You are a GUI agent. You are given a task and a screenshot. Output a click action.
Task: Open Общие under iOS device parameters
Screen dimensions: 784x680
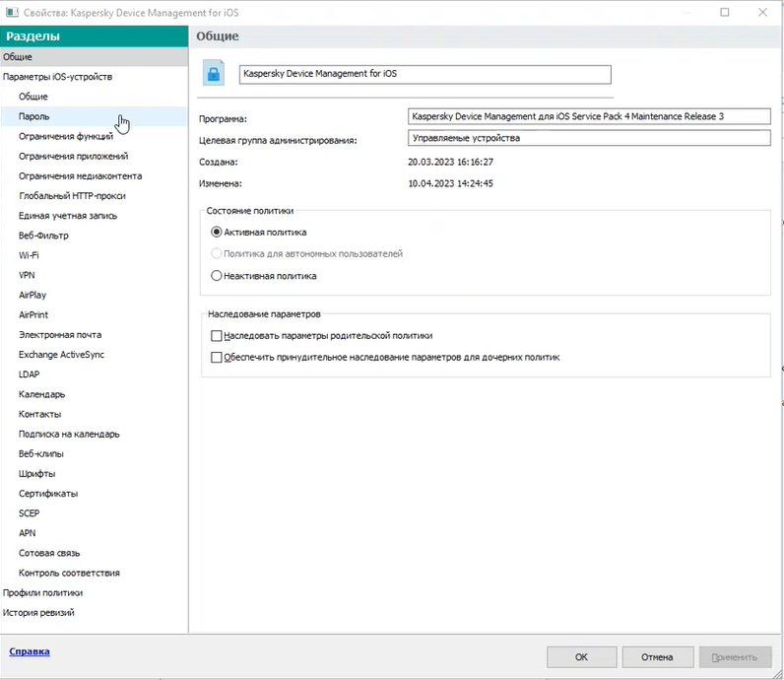click(94, 97)
